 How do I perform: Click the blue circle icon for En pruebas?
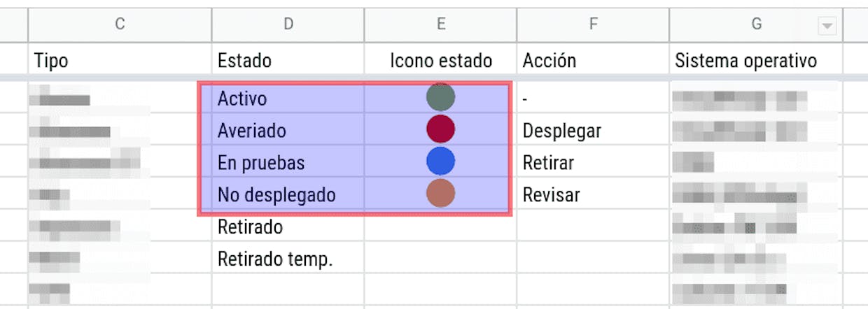(x=440, y=161)
